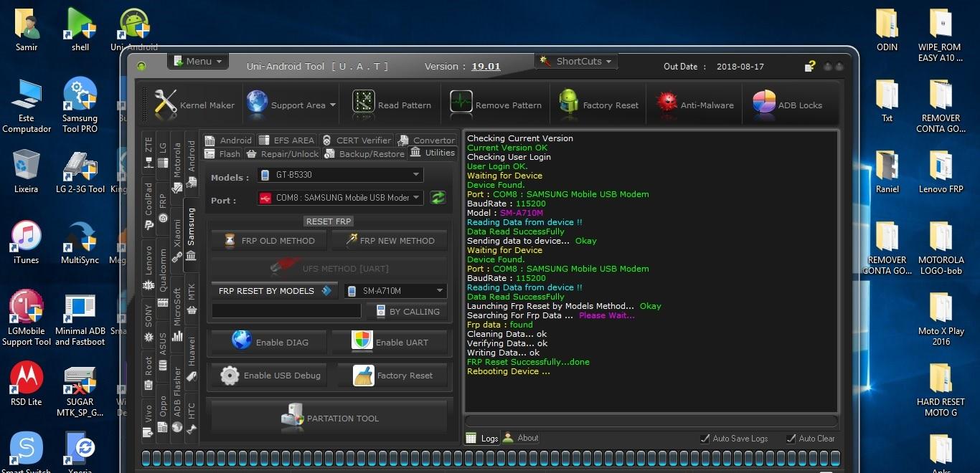Open RSD Lite desktop shortcut
This screenshot has width=980, height=473.
pyautogui.click(x=27, y=384)
